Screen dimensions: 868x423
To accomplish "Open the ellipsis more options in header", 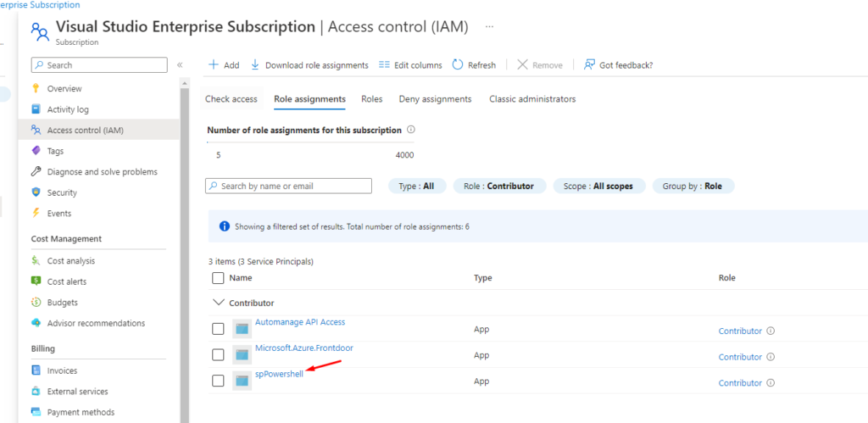I will point(489,26).
